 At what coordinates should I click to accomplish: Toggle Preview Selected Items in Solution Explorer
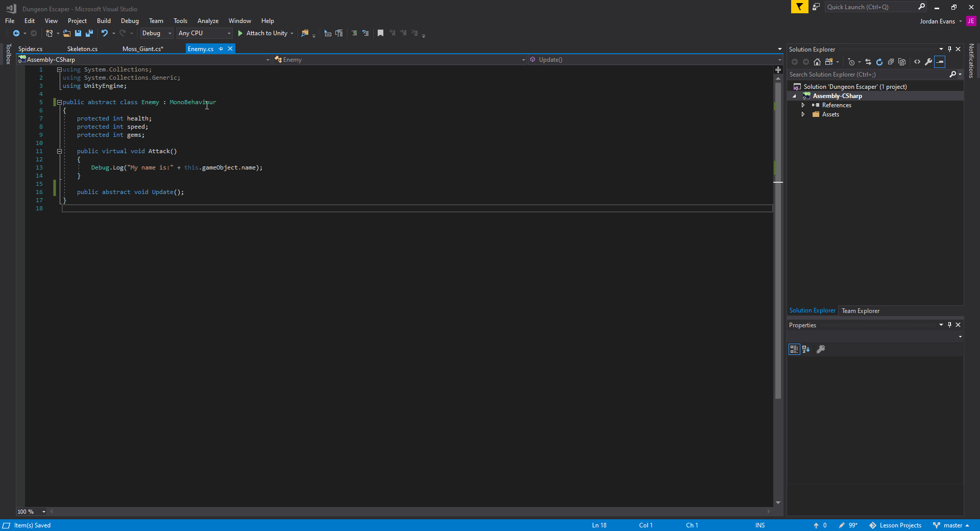point(940,62)
